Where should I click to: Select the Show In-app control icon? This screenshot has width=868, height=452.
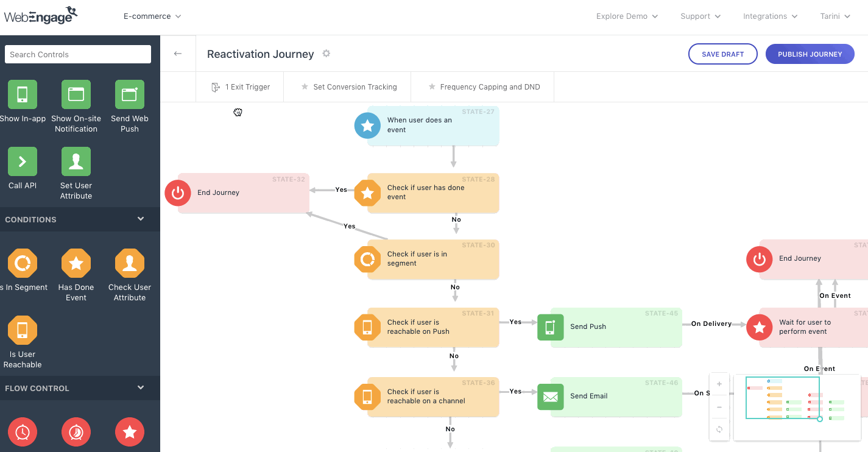click(x=23, y=94)
